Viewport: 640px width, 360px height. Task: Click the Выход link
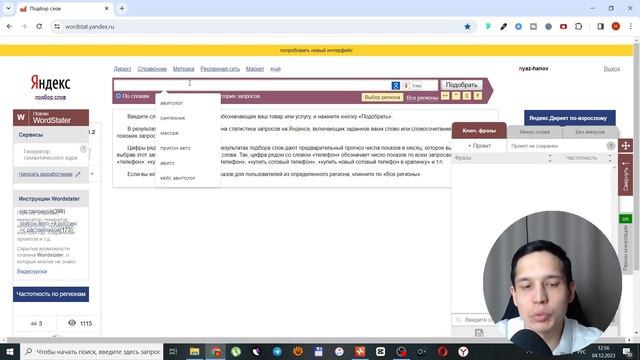point(611,69)
